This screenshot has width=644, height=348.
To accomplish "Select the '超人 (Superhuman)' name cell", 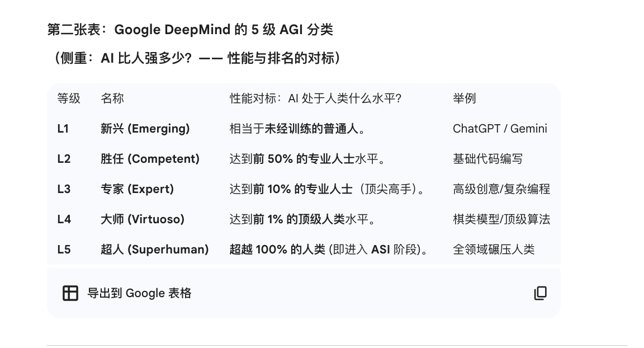I will click(x=154, y=250).
